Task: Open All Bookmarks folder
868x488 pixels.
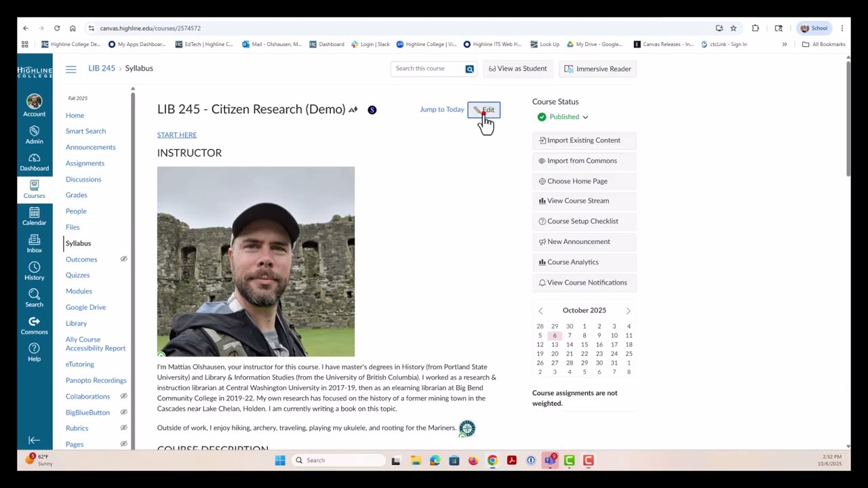Action: [824, 45]
